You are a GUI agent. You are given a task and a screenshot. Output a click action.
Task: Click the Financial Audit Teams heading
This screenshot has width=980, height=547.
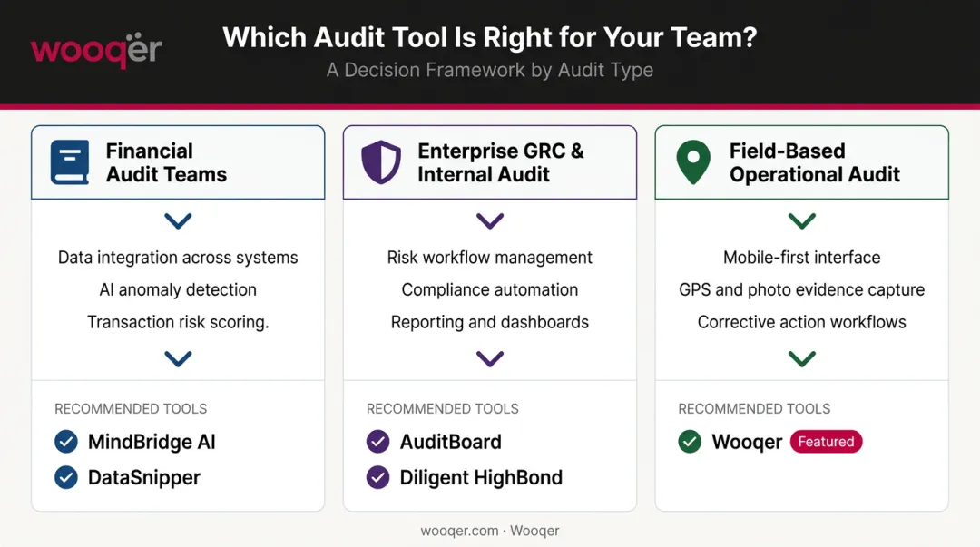[x=166, y=162]
